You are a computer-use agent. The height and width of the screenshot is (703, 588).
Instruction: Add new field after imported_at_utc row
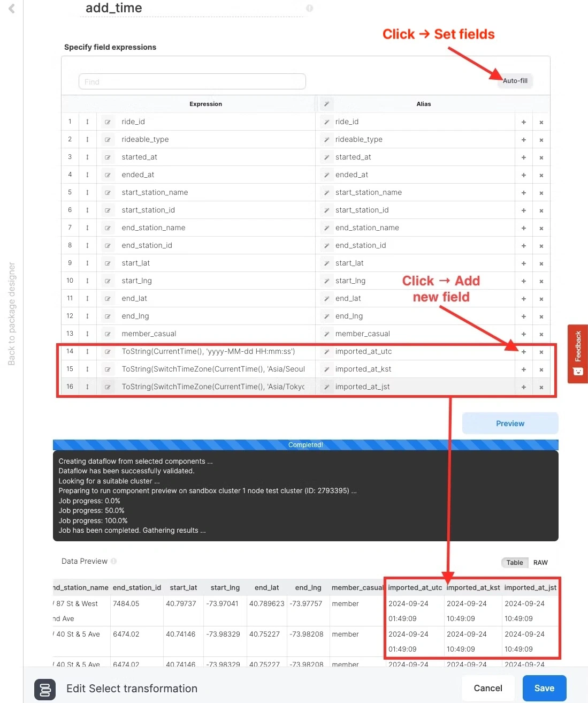[x=524, y=352]
